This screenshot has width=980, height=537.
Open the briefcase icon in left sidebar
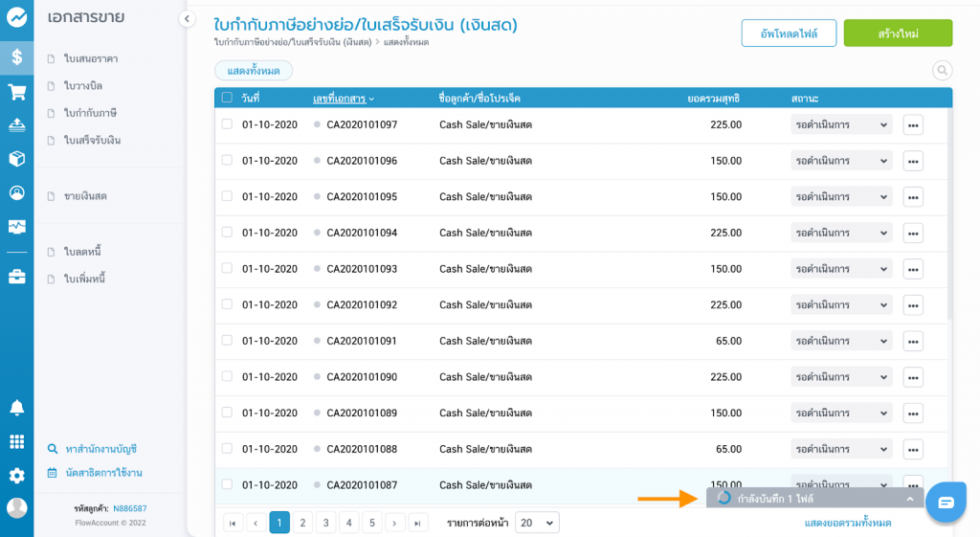point(16,278)
